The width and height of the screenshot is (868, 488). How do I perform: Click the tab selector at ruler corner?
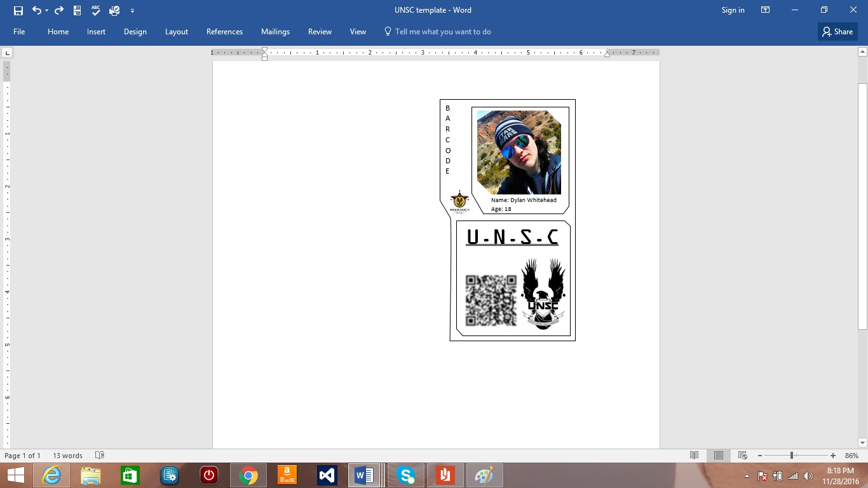point(7,53)
